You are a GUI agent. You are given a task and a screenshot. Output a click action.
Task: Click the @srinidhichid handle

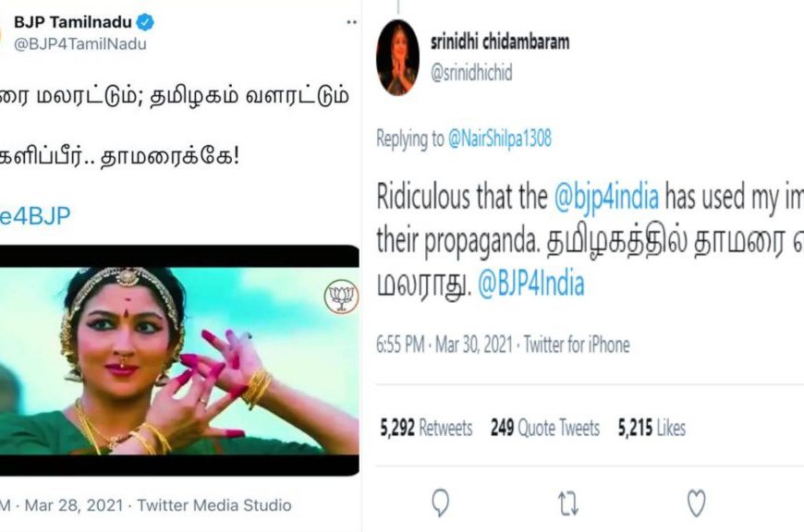tap(471, 73)
